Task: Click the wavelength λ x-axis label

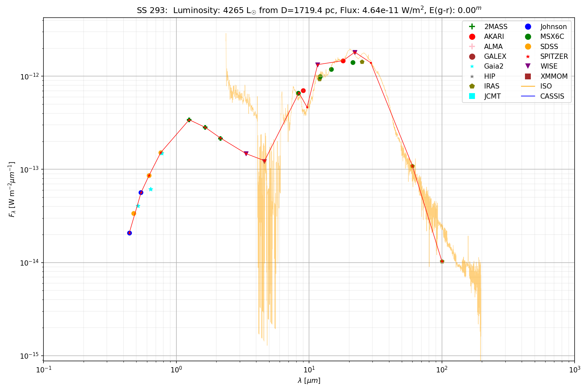Action: pos(309,381)
